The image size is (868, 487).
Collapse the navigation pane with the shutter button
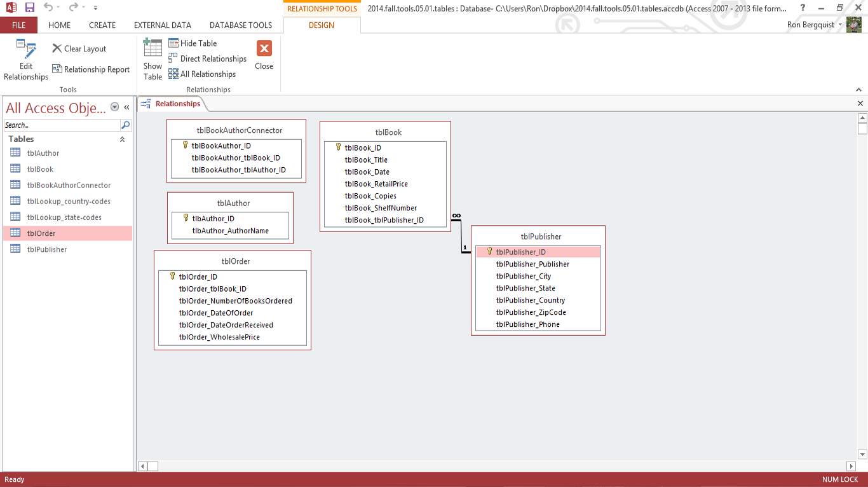point(126,107)
